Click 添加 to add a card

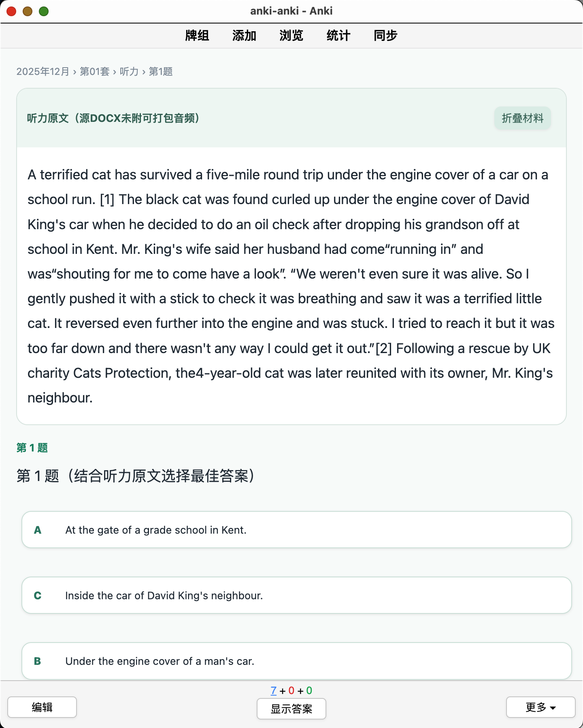point(244,36)
